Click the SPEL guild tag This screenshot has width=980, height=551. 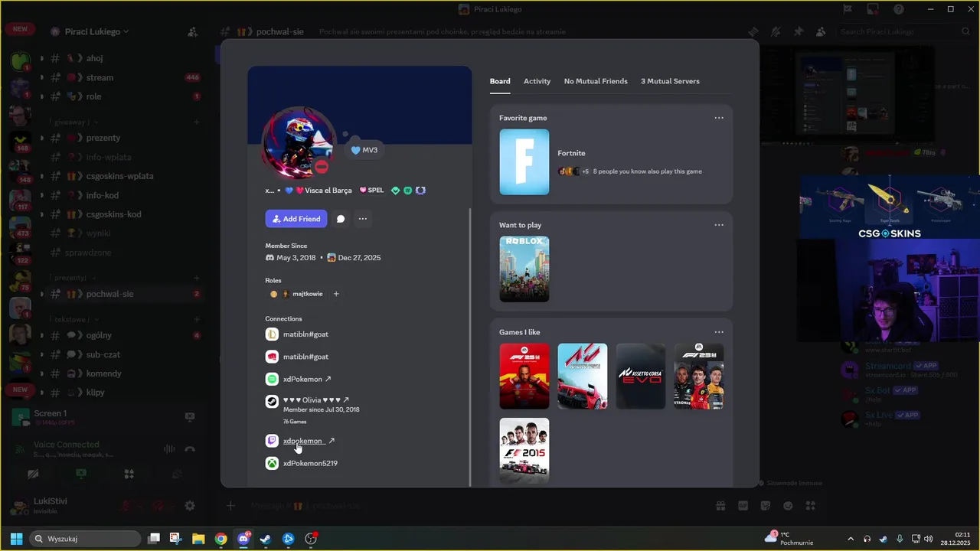tap(371, 191)
